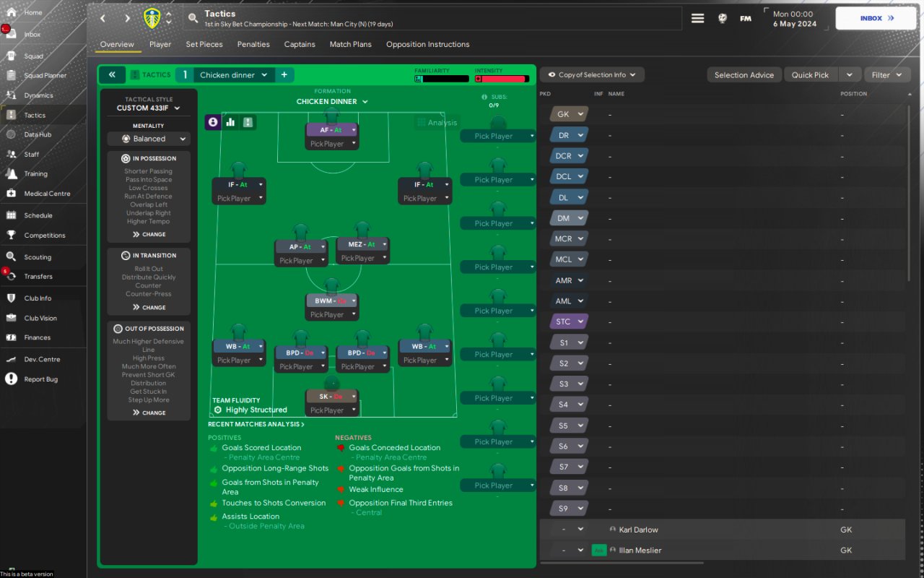Open Scouting from the sidebar
The height and width of the screenshot is (578, 924).
coord(37,256)
